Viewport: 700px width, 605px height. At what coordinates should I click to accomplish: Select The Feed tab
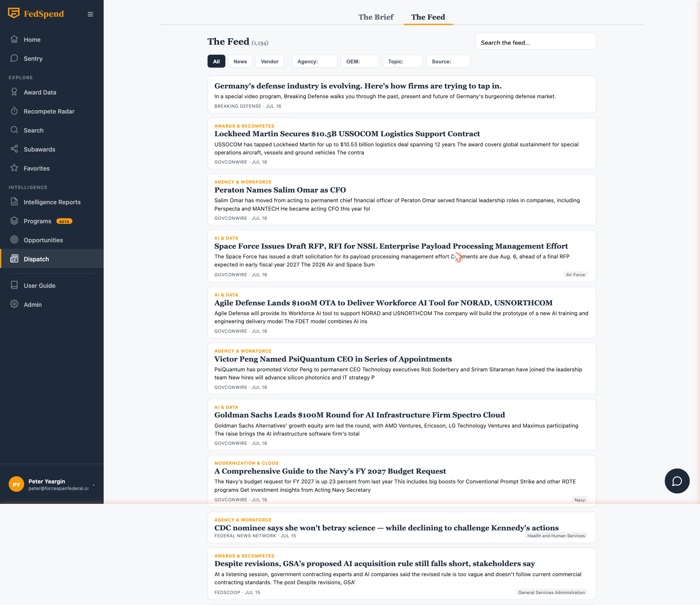(x=428, y=17)
